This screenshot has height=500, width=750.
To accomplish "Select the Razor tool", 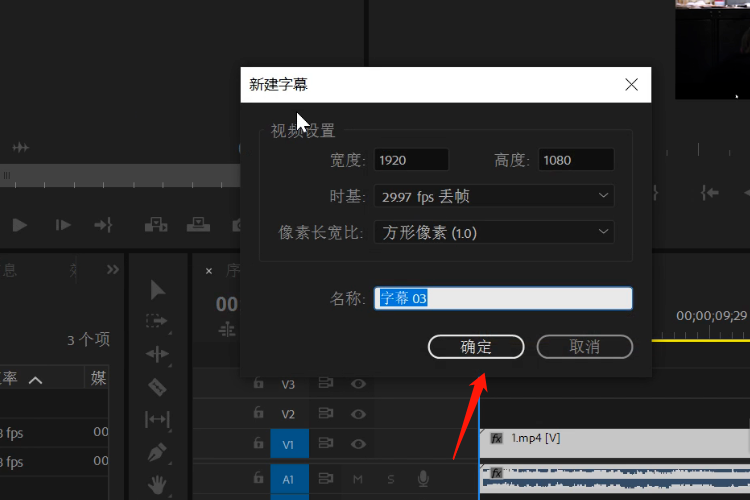I will pyautogui.click(x=157, y=387).
